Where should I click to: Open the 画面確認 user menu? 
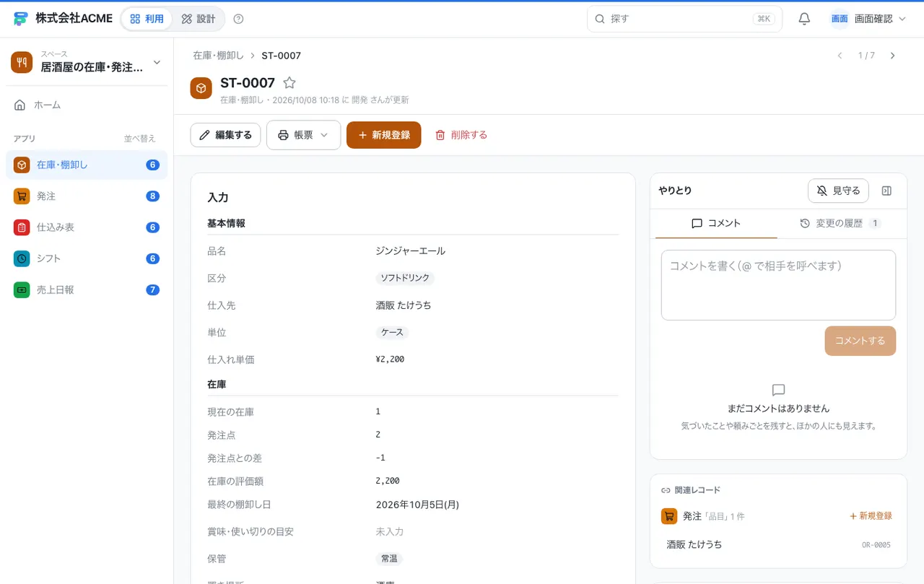tap(868, 19)
